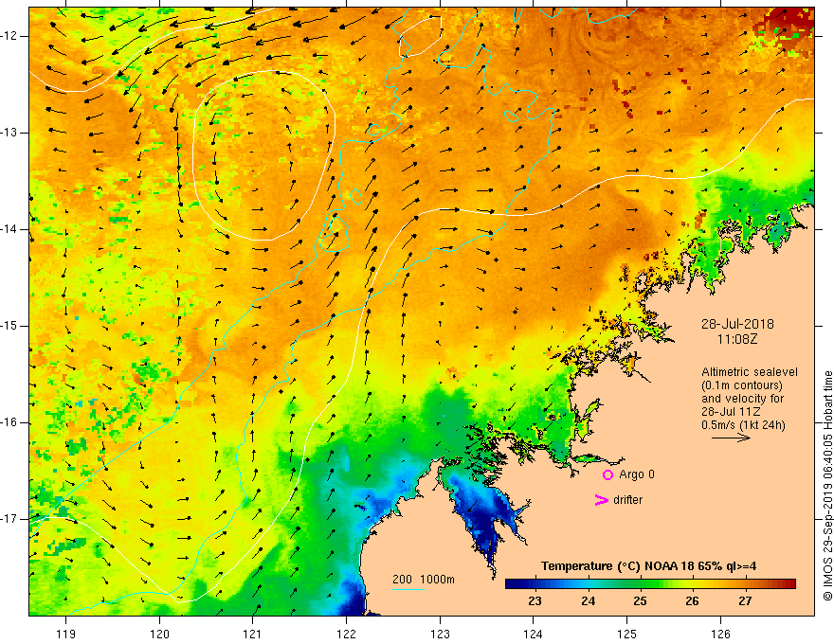Click longitude label 126 on bottom axis
Screen dimensions: 834x644
[x=720, y=634]
